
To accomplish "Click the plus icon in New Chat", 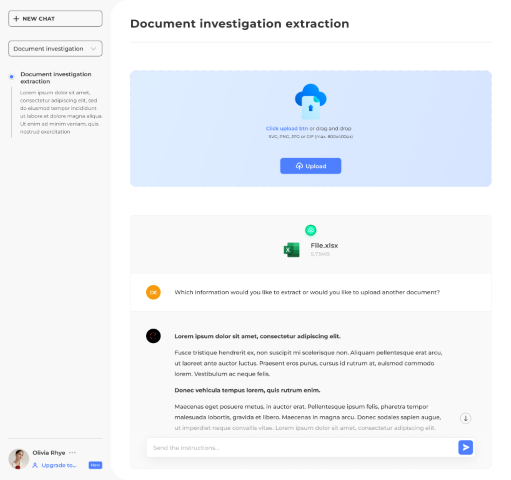I will click(x=16, y=19).
